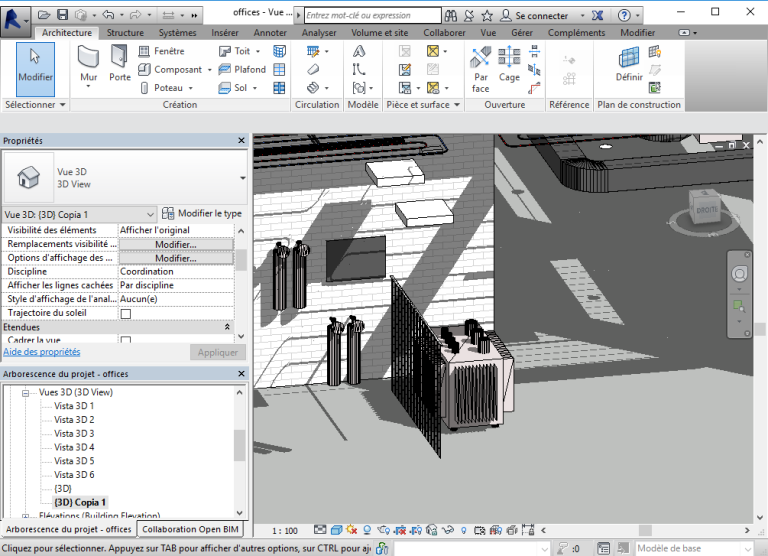The height and width of the screenshot is (556, 768).
Task: Click the design options icon in status bar
Action: point(603,548)
